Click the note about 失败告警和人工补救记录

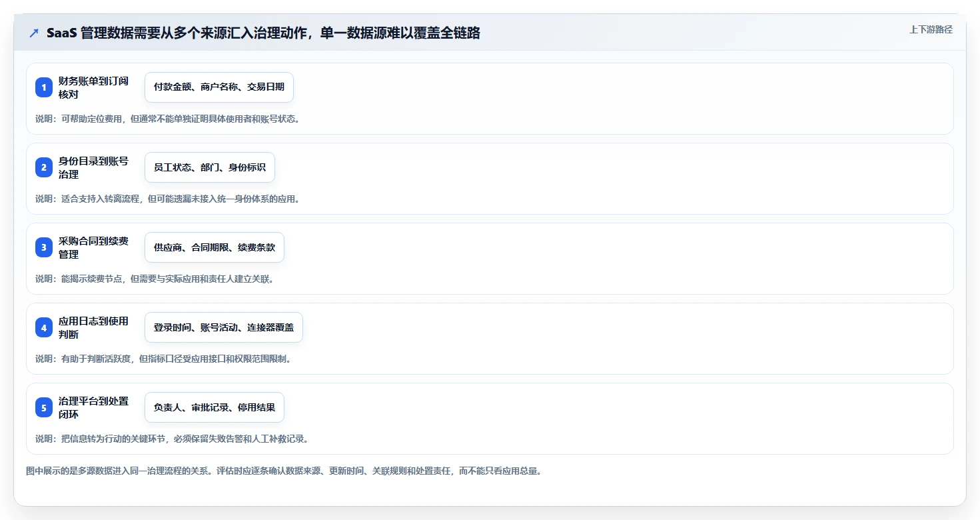click(172, 439)
